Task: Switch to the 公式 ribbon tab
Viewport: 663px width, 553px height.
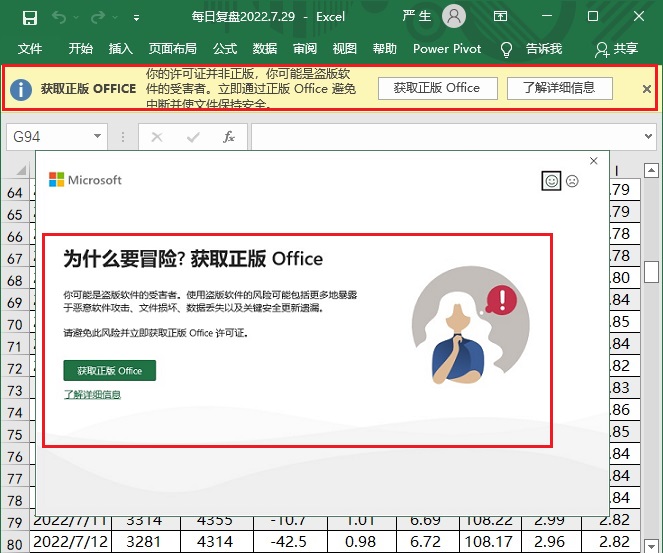Action: pyautogui.click(x=225, y=49)
